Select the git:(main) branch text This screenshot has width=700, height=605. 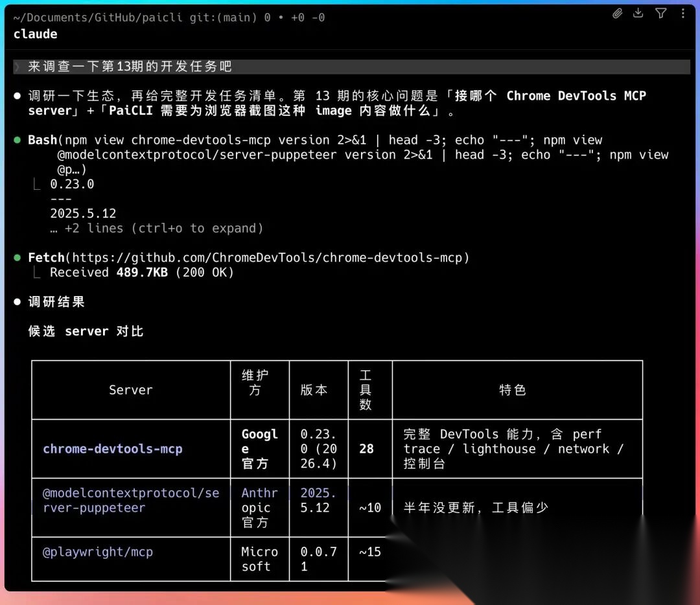[223, 17]
